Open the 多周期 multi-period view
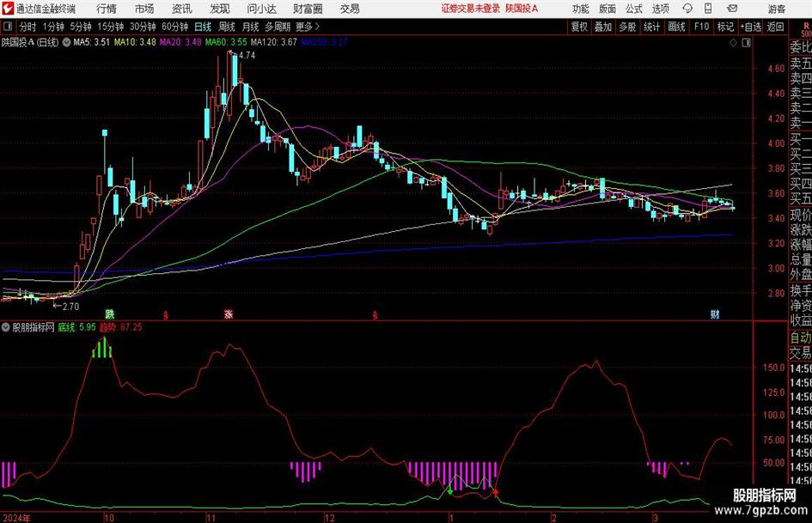Screen dimensions: 812x523 pos(278,27)
